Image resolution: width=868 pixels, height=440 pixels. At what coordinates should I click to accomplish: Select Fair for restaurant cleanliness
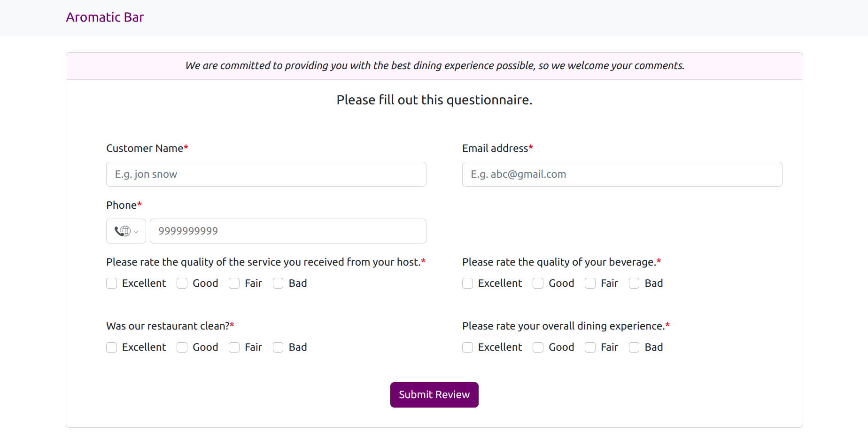pos(234,347)
